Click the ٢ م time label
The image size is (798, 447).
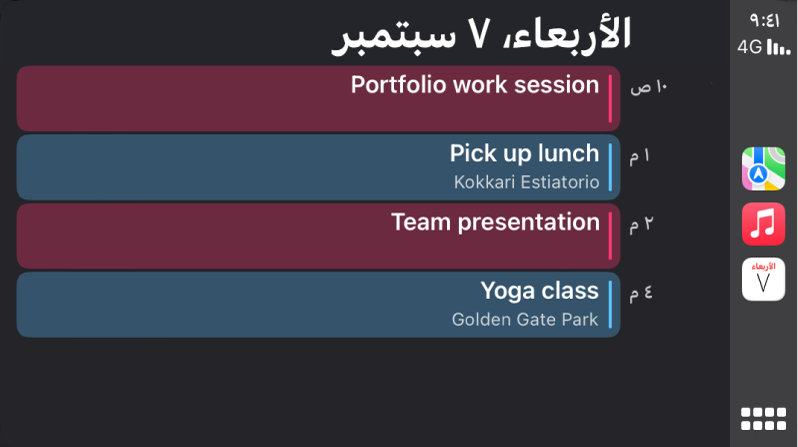click(x=640, y=224)
